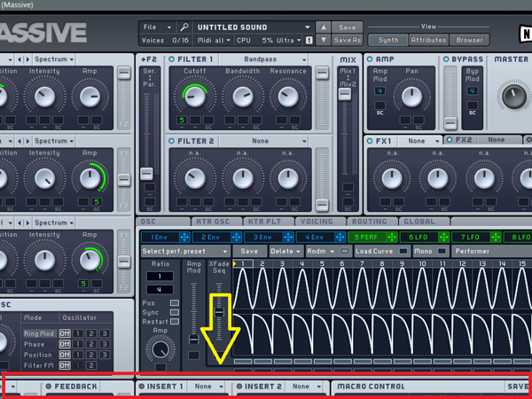Click the first FX1 parameter knob
Screen dimensions: 532x399
(392, 178)
